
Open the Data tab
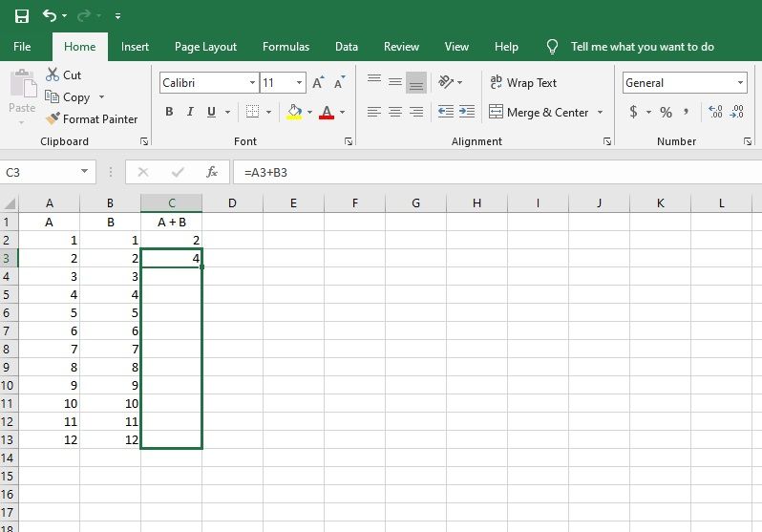click(347, 47)
